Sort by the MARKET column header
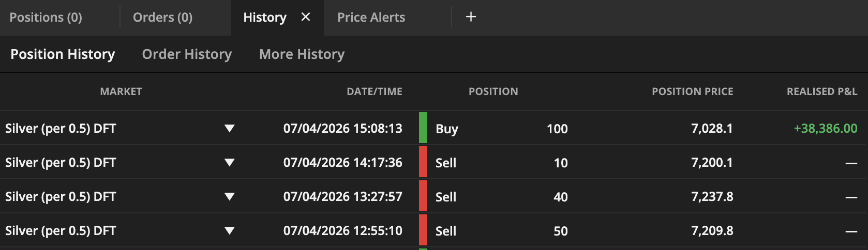Image resolution: width=868 pixels, height=250 pixels. click(121, 91)
